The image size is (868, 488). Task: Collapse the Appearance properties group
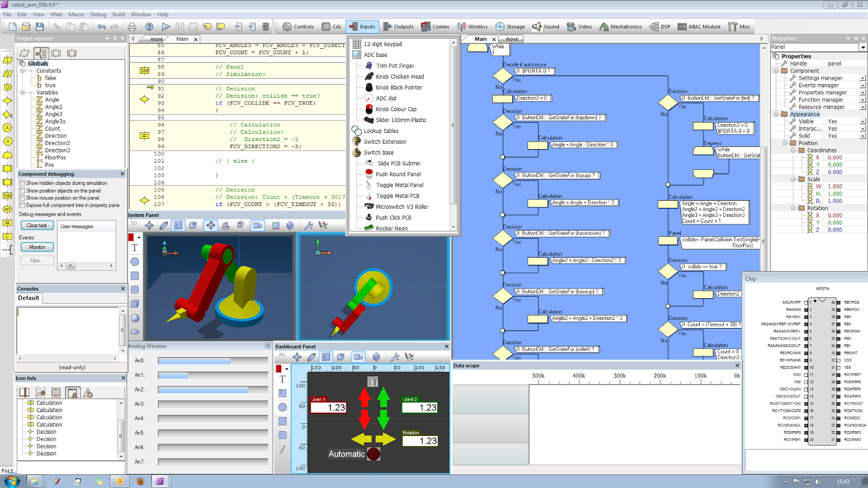(776, 114)
